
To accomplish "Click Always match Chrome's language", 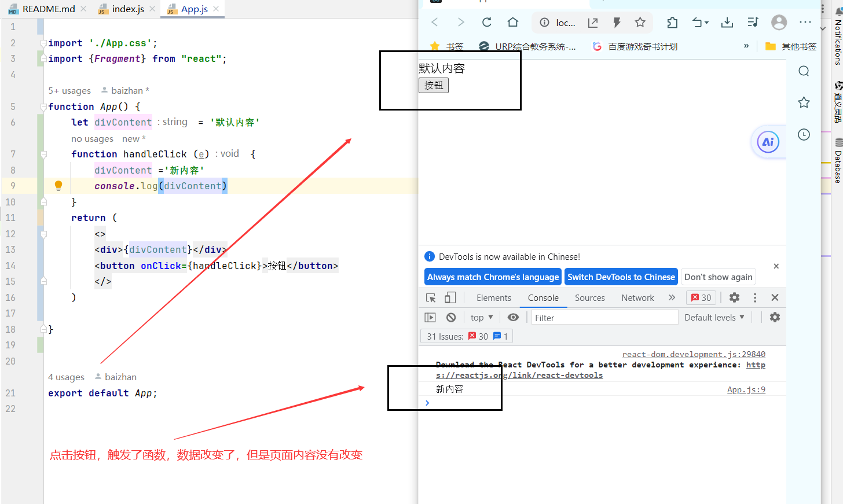I will pos(493,277).
